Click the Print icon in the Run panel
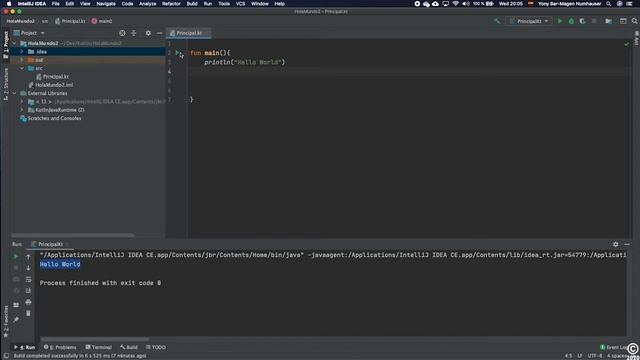Image resolution: width=640 pixels, height=360 pixels. tap(28, 302)
